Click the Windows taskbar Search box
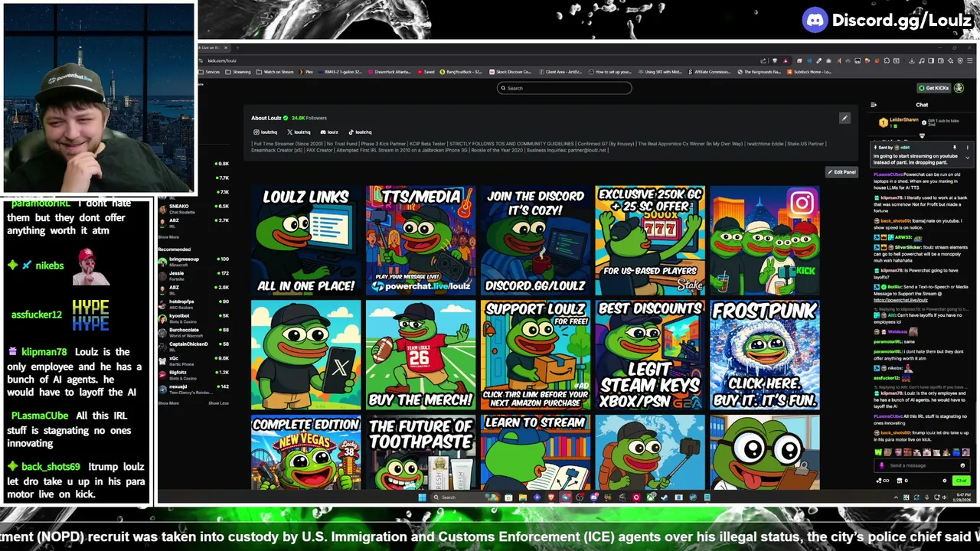 pyautogui.click(x=465, y=497)
